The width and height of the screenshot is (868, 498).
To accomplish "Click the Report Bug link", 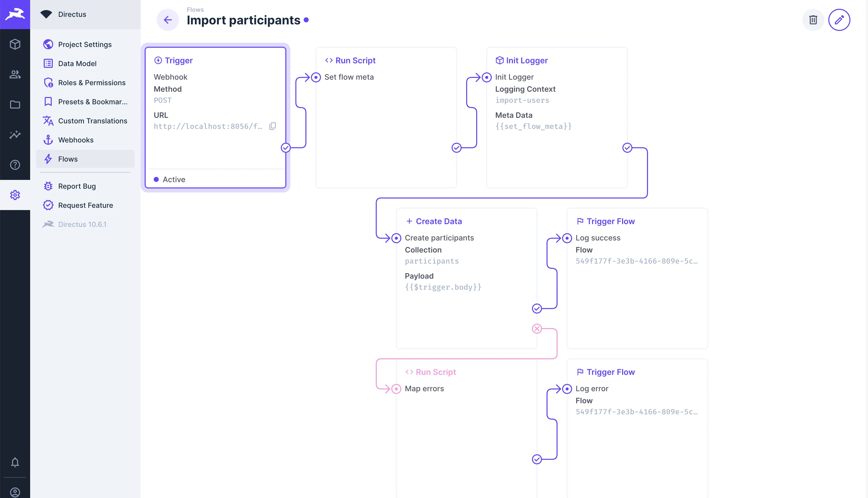I will point(77,186).
